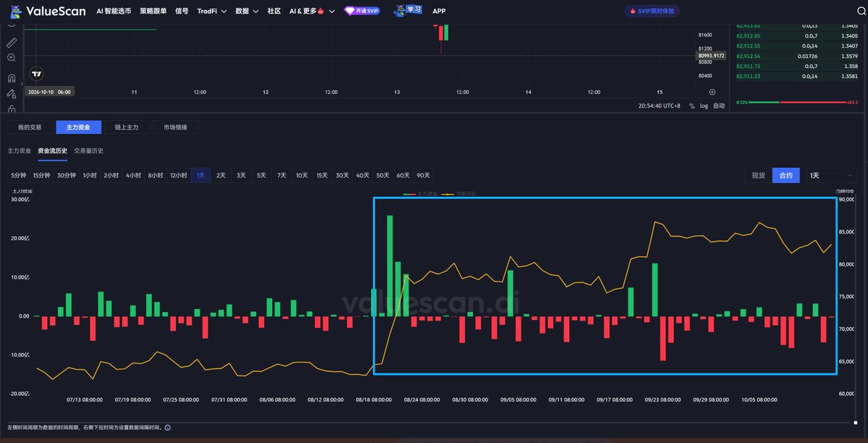Expand the TradFi menu
This screenshot has width=868, height=443.
(x=212, y=12)
